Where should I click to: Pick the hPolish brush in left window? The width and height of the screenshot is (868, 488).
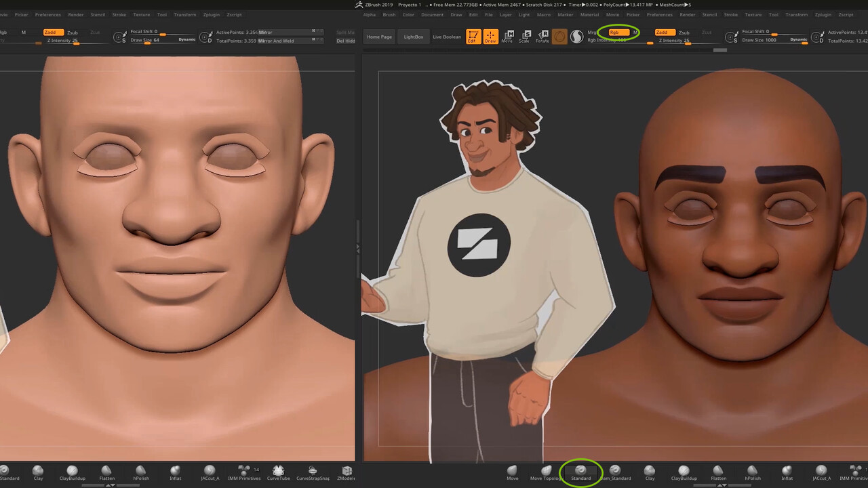[141, 473]
